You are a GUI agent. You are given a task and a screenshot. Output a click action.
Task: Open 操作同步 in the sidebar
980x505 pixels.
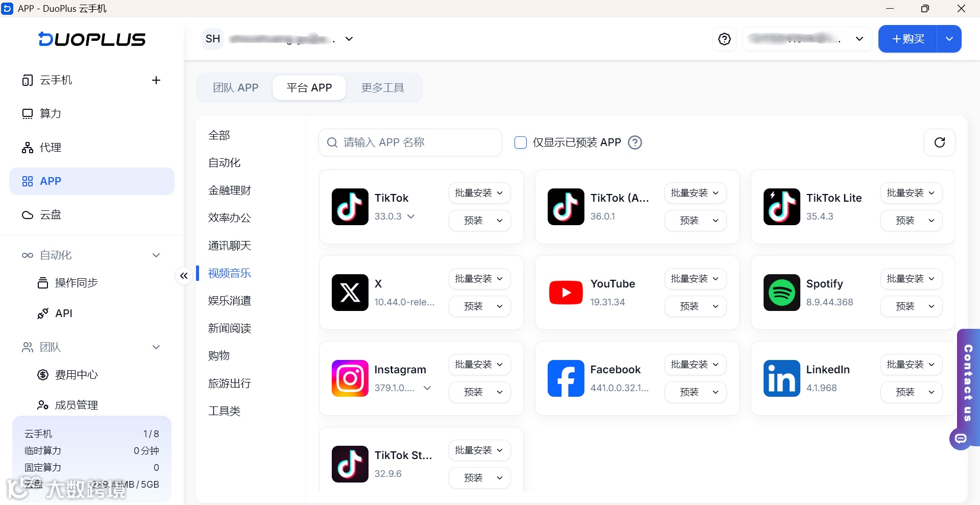(x=77, y=283)
